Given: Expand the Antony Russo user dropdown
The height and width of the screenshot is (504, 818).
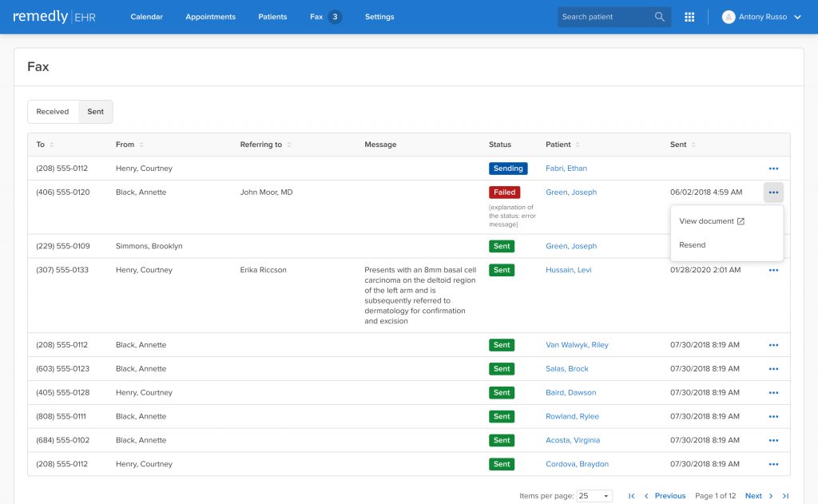Looking at the screenshot, I should (797, 17).
